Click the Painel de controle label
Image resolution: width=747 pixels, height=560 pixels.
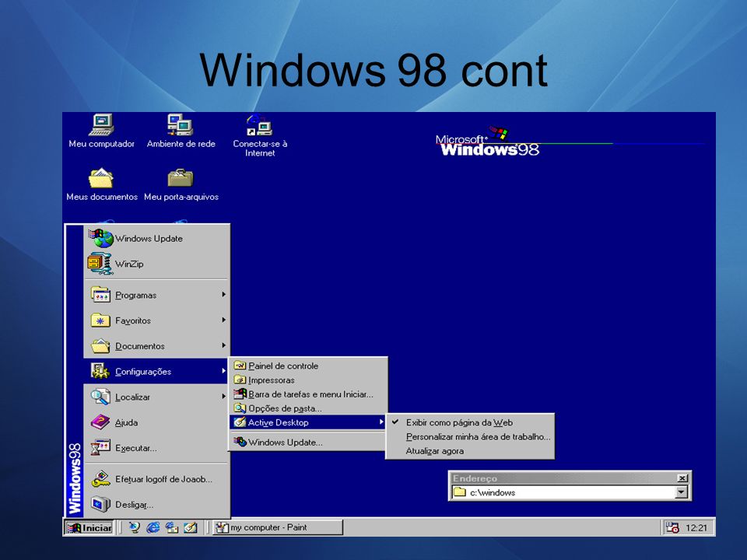[x=283, y=366]
